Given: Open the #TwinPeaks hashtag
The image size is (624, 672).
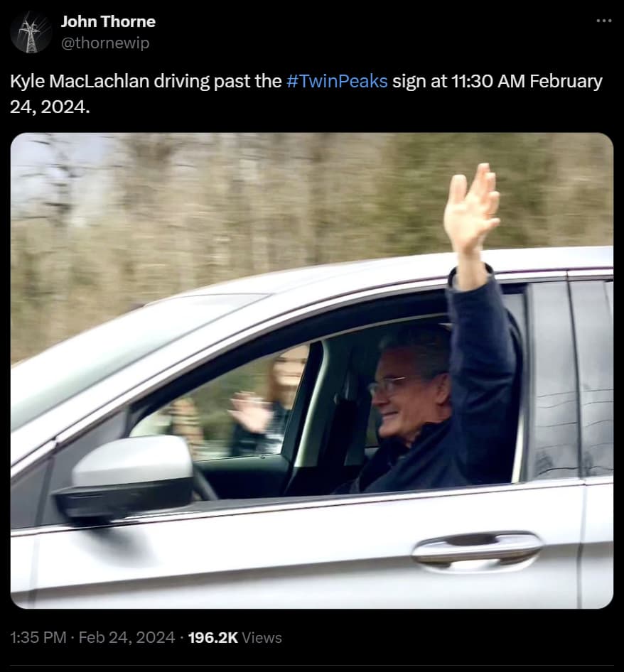Looking at the screenshot, I should click(x=337, y=81).
